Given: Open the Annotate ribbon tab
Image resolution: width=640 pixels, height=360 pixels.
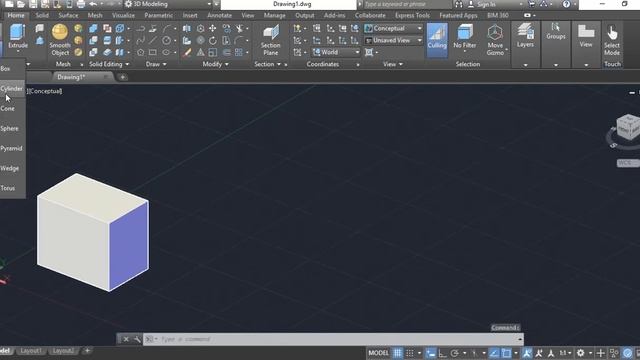Looking at the screenshot, I should pyautogui.click(x=219, y=15).
